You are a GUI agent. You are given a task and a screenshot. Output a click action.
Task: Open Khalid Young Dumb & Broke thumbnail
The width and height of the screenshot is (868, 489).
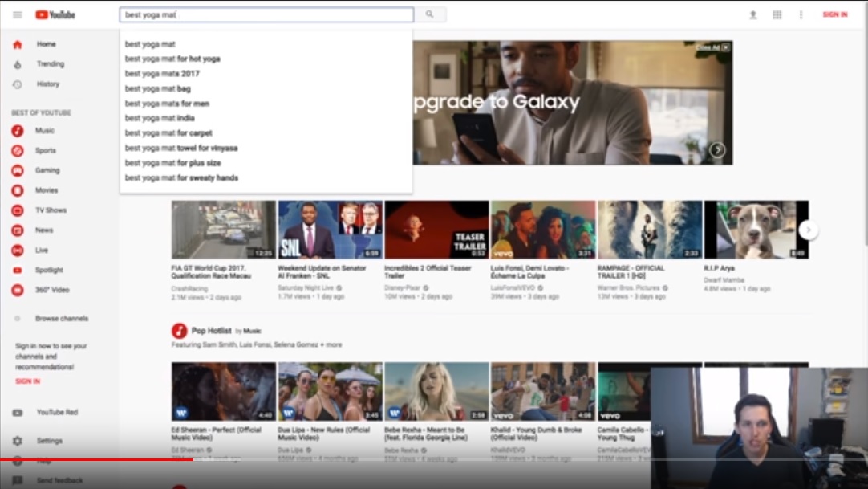coord(543,392)
